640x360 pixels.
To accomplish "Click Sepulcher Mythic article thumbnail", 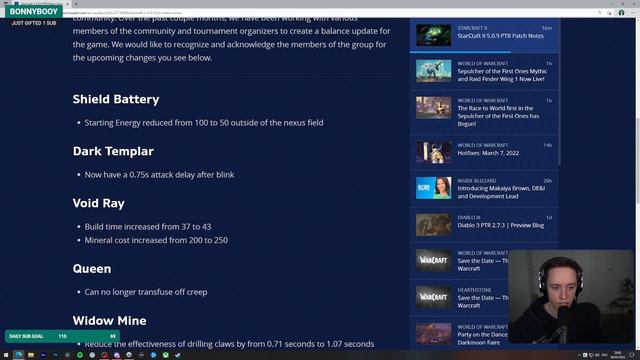I will 433,71.
